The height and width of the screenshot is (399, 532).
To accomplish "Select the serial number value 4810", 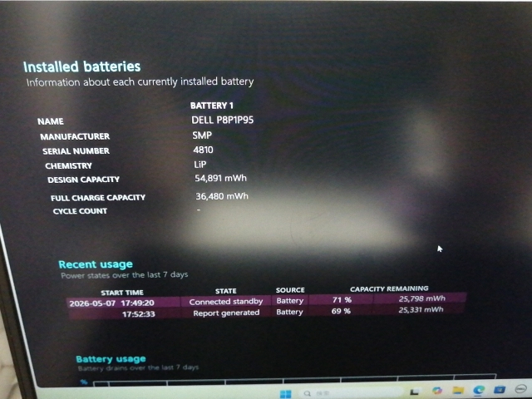I will (203, 150).
